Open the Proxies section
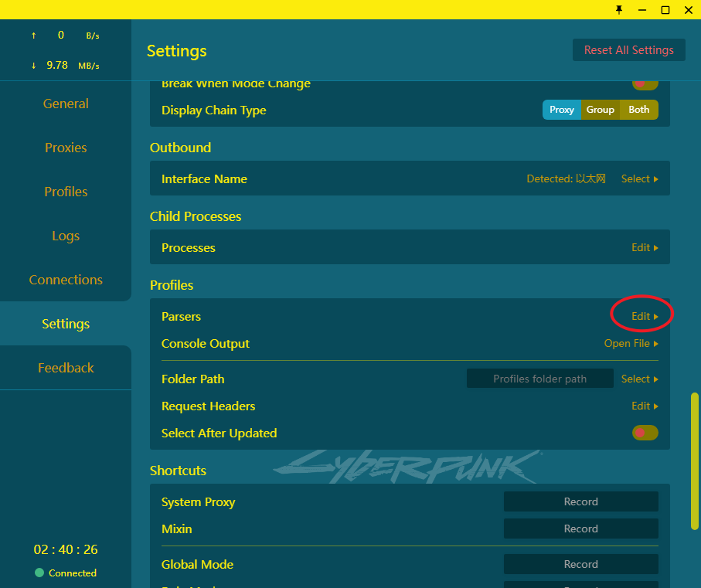This screenshot has height=588, width=701. click(66, 148)
